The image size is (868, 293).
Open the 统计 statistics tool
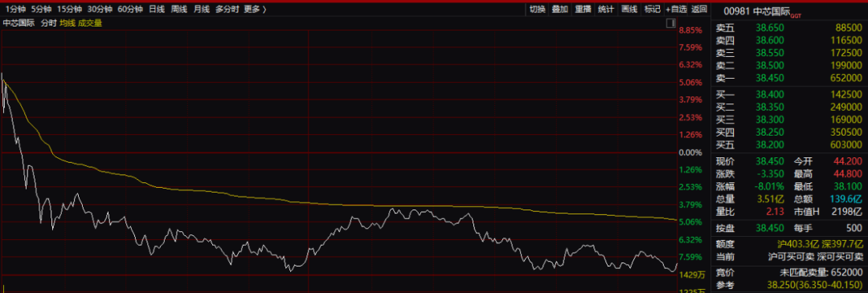[606, 9]
